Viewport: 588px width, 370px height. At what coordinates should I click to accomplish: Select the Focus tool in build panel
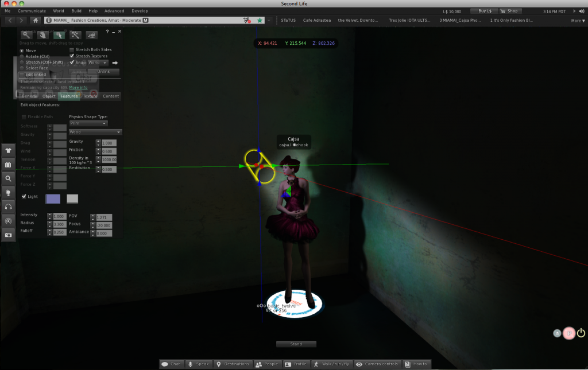pos(26,35)
